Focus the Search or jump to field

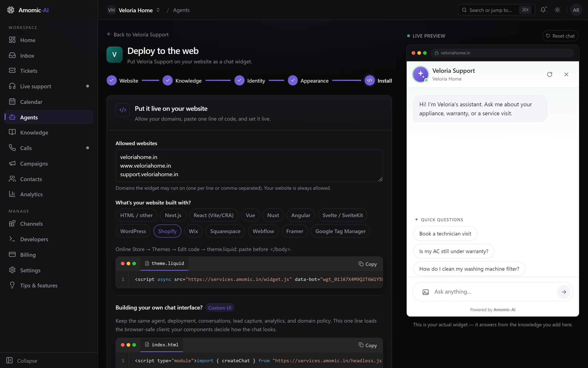pos(496,10)
